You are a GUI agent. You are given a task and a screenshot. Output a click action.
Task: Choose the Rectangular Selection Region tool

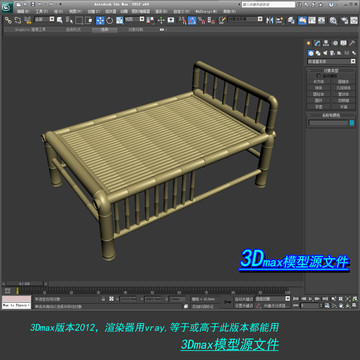79,20
